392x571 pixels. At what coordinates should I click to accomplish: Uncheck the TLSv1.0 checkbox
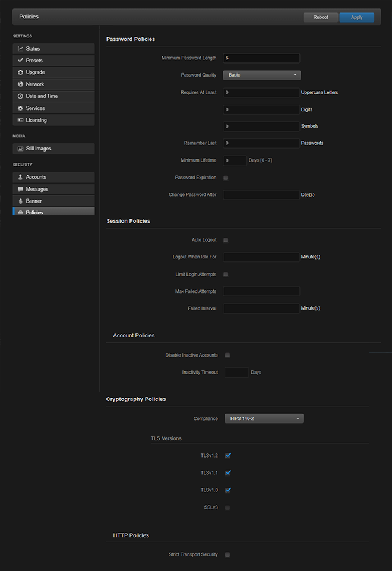[228, 490]
